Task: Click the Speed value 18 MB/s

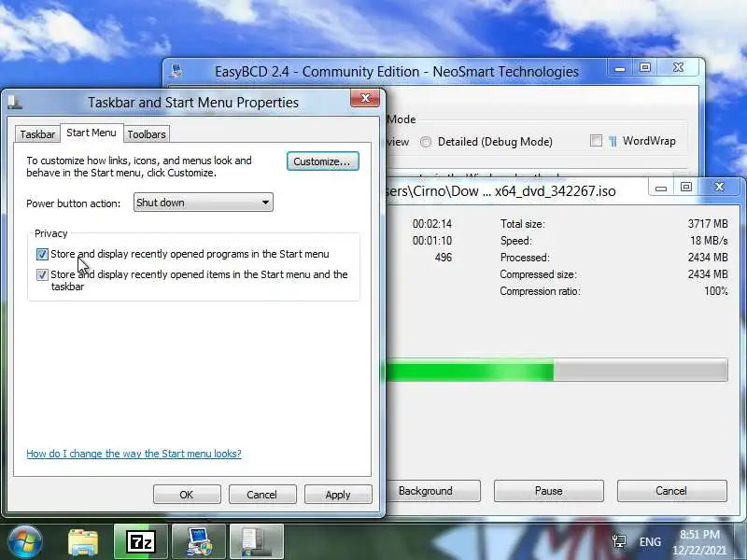Action: tap(709, 241)
